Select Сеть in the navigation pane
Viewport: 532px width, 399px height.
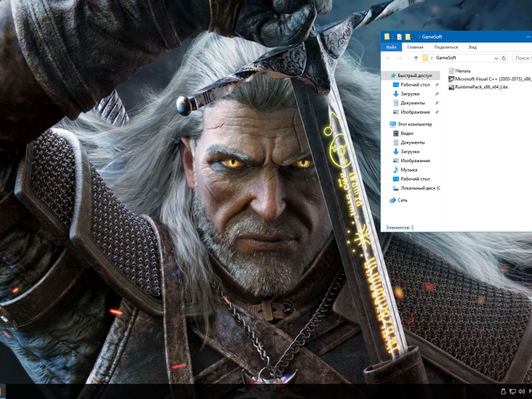tap(398, 200)
